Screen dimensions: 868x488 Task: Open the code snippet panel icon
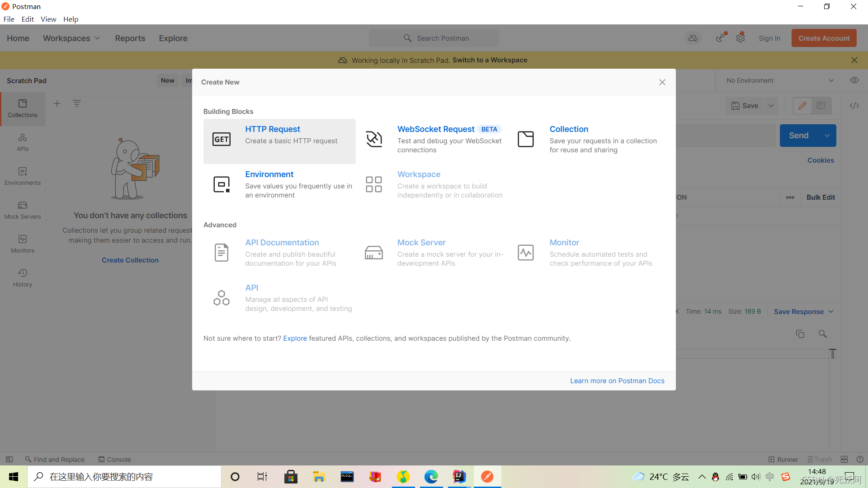click(x=854, y=106)
